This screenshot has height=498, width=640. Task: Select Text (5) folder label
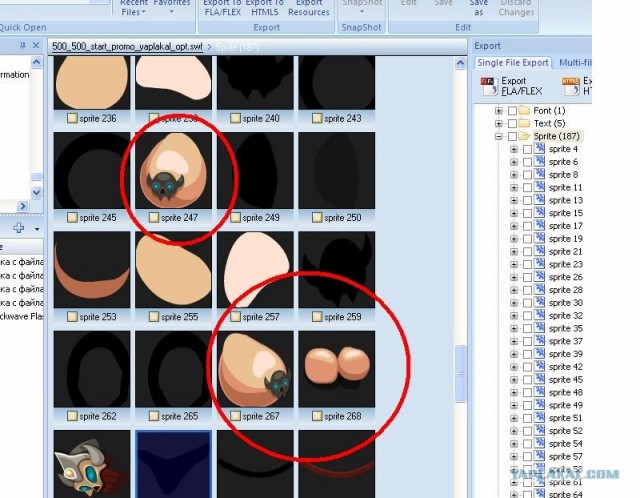pyautogui.click(x=549, y=123)
